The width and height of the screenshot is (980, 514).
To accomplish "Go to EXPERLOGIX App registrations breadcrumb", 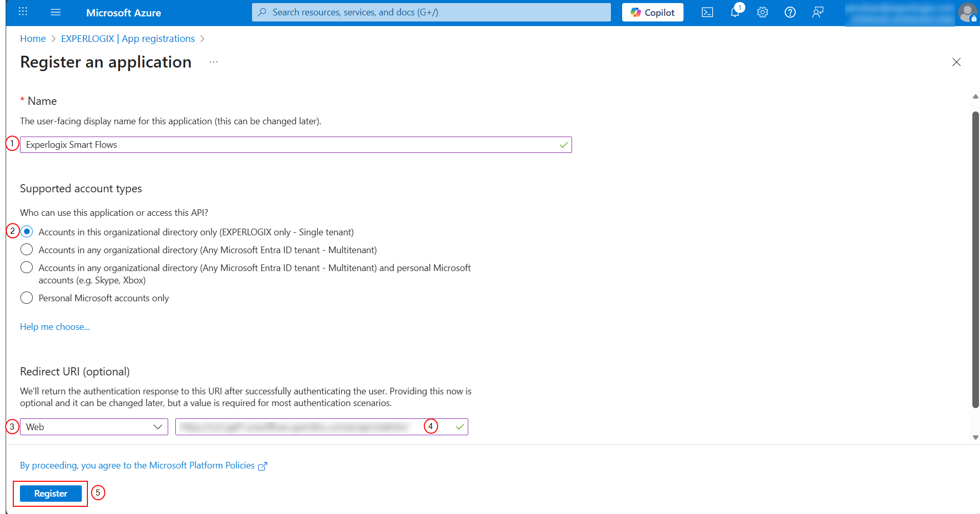I will pyautogui.click(x=128, y=39).
